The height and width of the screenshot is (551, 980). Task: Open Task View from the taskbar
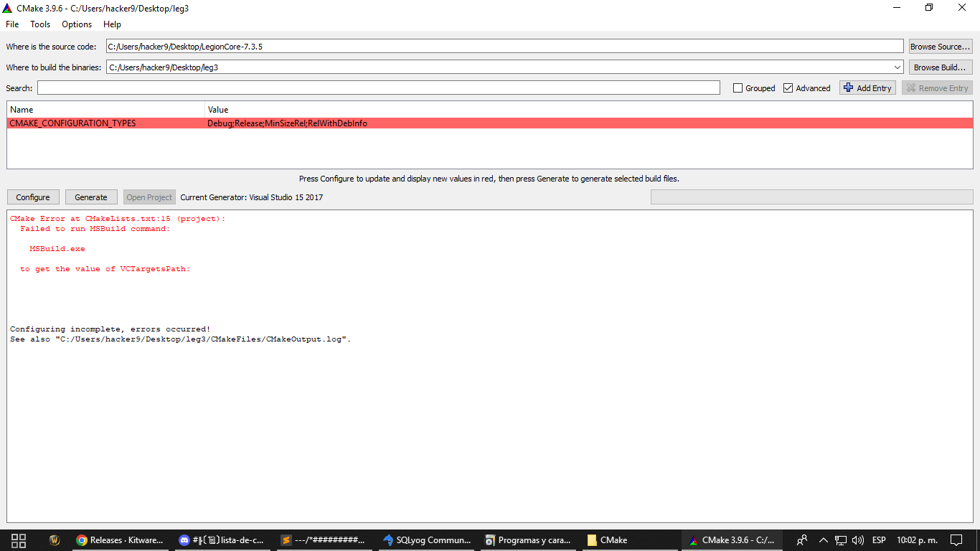tap(19, 540)
